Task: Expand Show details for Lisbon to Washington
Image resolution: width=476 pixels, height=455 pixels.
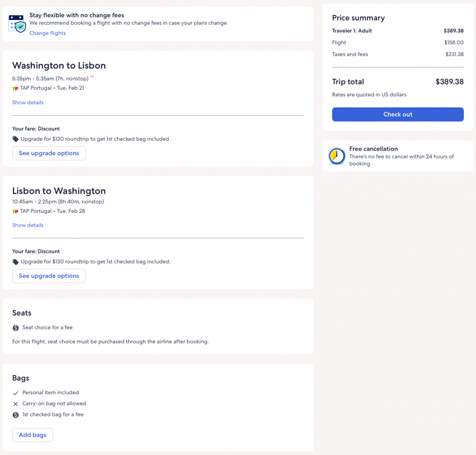Action: point(28,225)
